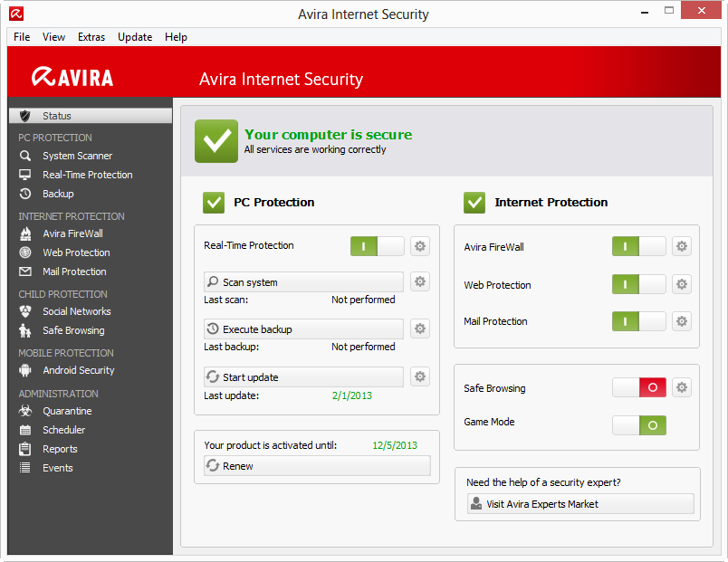This screenshot has width=728, height=562.
Task: Enable the Safe Browsing switch
Action: [x=639, y=388]
